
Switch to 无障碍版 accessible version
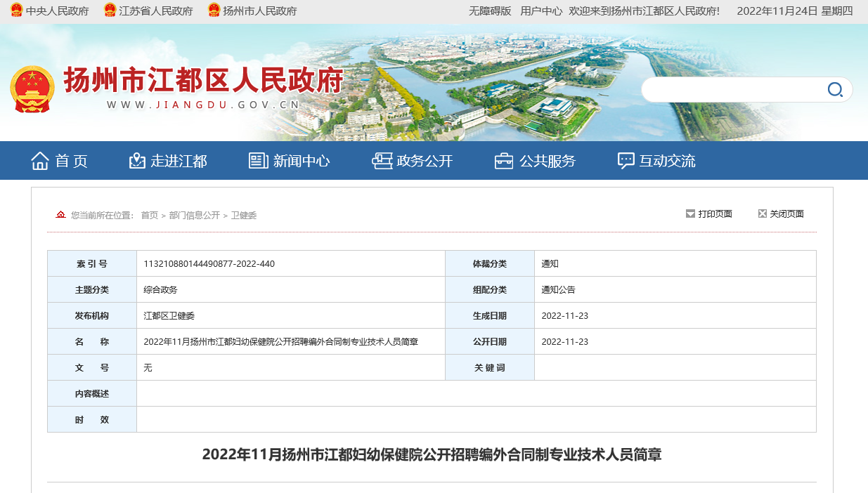tap(490, 11)
